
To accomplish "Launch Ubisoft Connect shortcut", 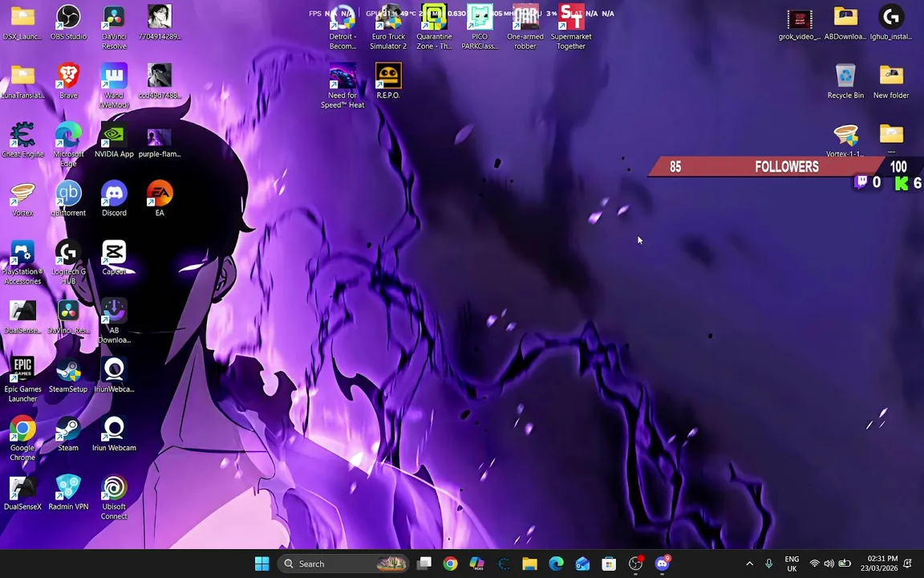I will click(x=114, y=499).
